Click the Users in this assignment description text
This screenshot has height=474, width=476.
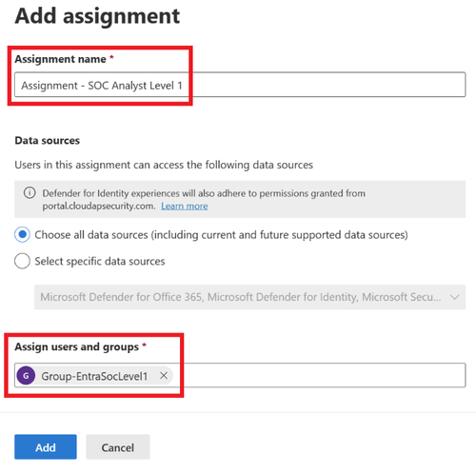tap(164, 165)
